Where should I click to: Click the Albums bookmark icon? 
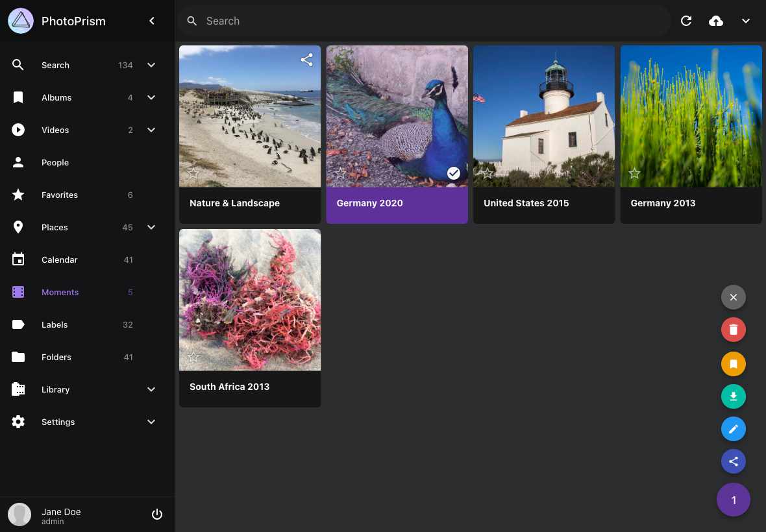[x=18, y=97]
